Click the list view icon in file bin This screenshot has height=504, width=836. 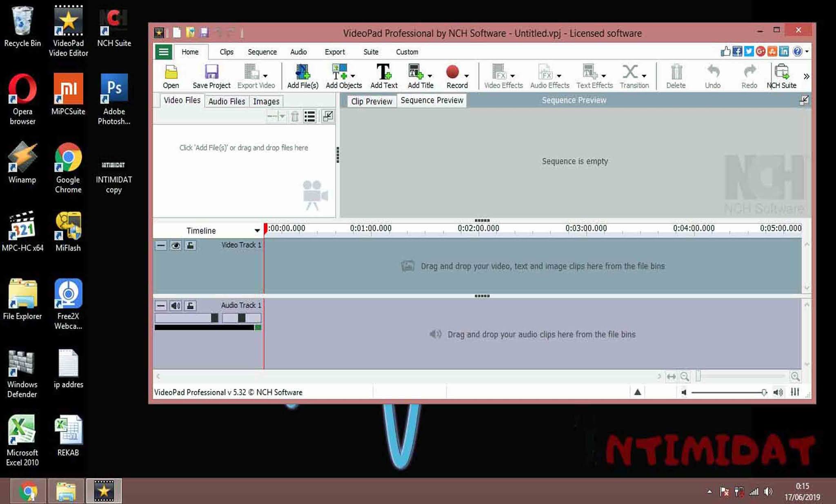click(310, 117)
